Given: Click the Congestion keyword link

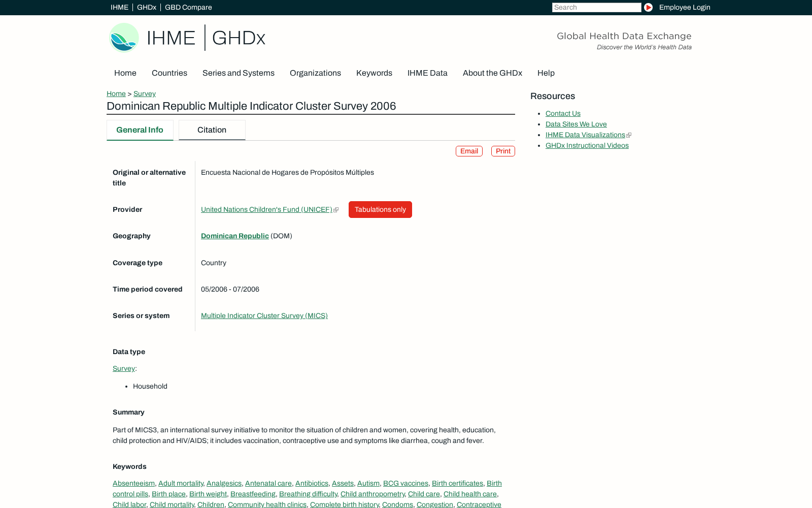Looking at the screenshot, I should coord(435,504).
